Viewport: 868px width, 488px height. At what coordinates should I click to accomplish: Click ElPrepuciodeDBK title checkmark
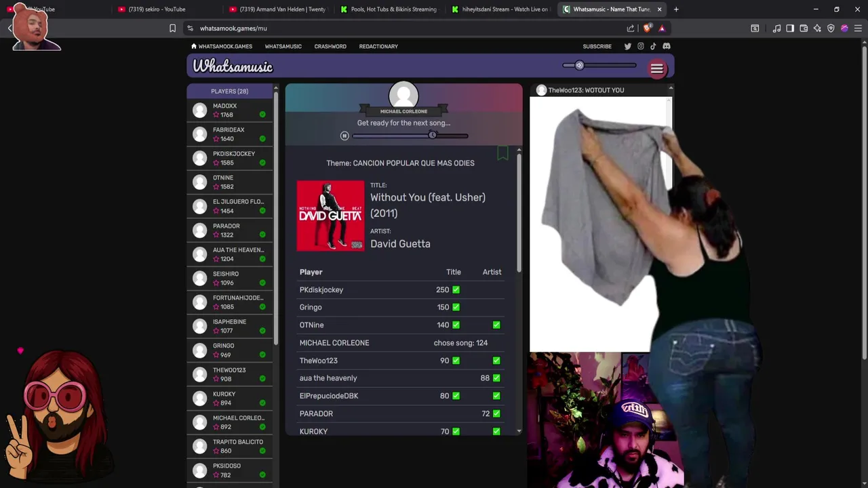click(456, 395)
